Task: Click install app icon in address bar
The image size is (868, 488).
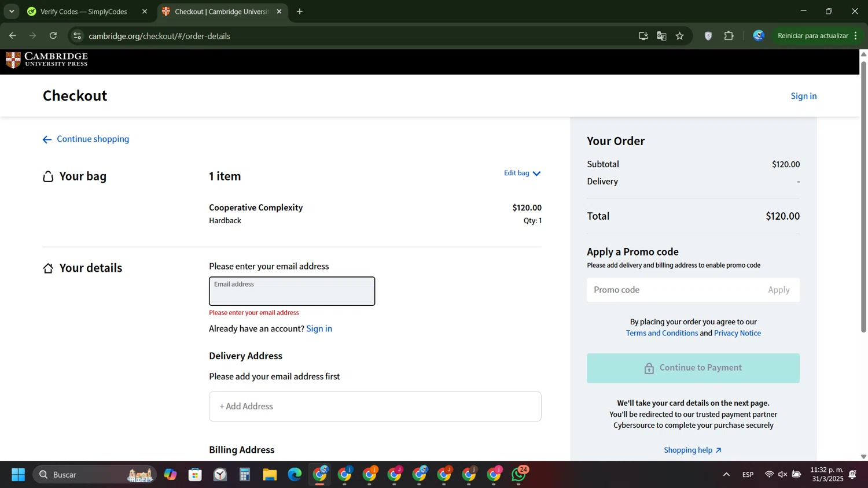Action: pos(643,36)
